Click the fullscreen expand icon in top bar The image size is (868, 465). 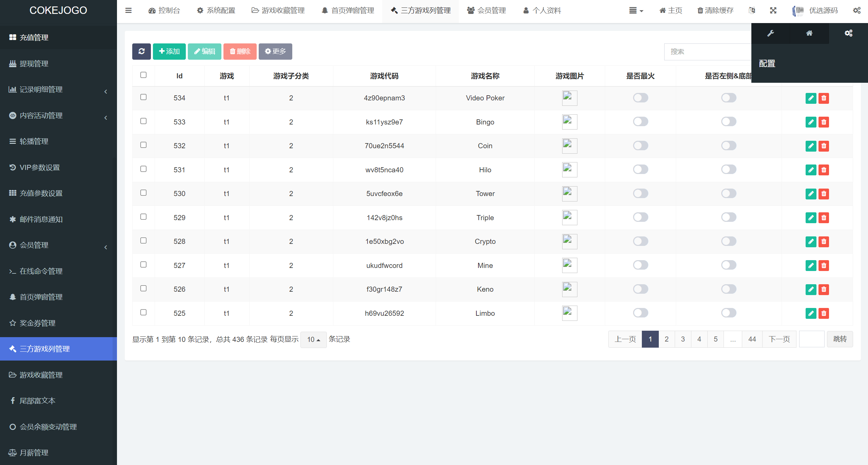click(x=773, y=11)
